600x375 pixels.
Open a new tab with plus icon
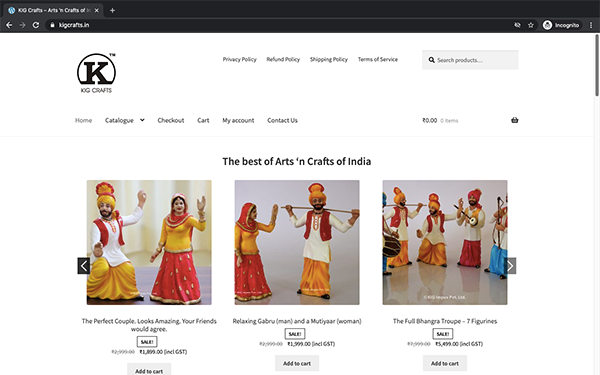(112, 10)
